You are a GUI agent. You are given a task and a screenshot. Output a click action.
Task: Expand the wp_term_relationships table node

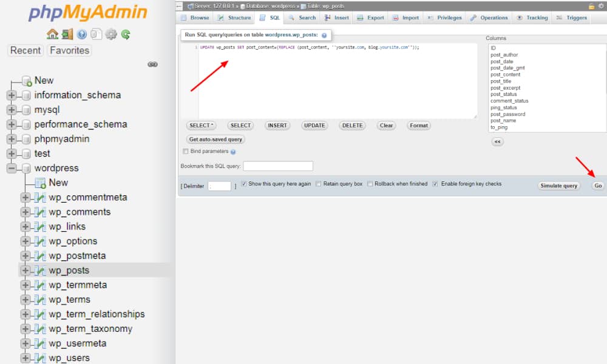(x=25, y=314)
